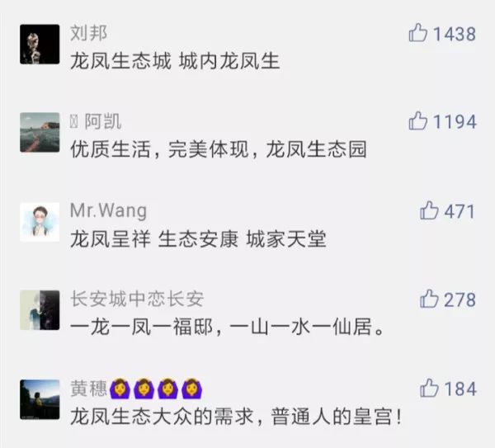Image resolution: width=495 pixels, height=448 pixels.
Task: Click thumbs-up on 长安城中恋长安's comment
Action: pos(429,299)
